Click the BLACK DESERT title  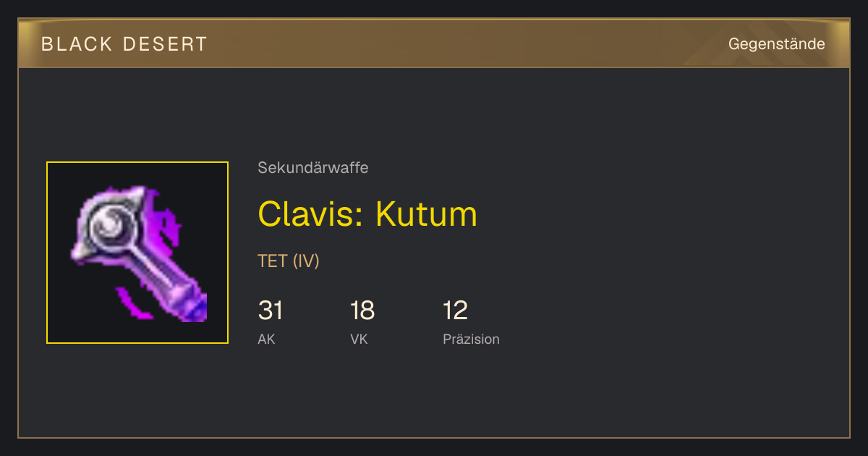124,44
